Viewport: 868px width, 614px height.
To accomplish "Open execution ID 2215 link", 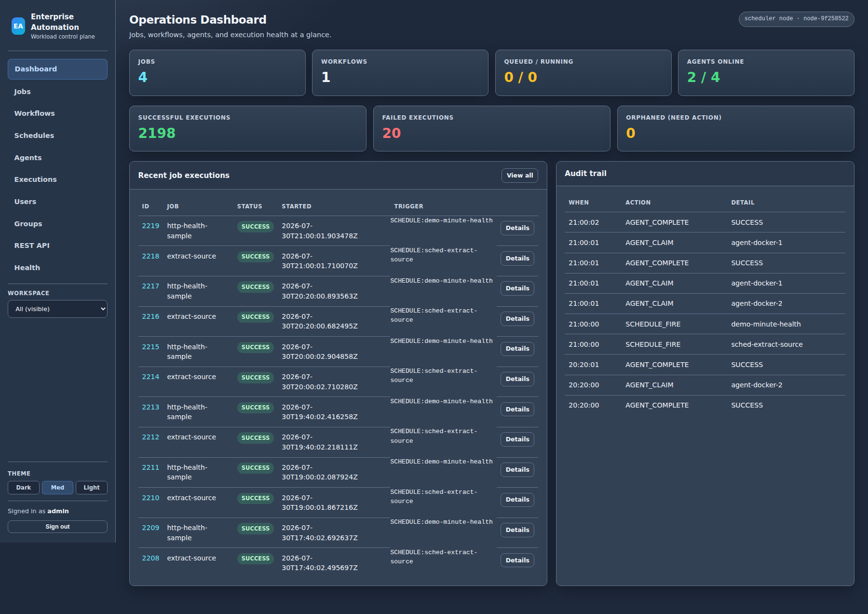I will (x=150, y=347).
